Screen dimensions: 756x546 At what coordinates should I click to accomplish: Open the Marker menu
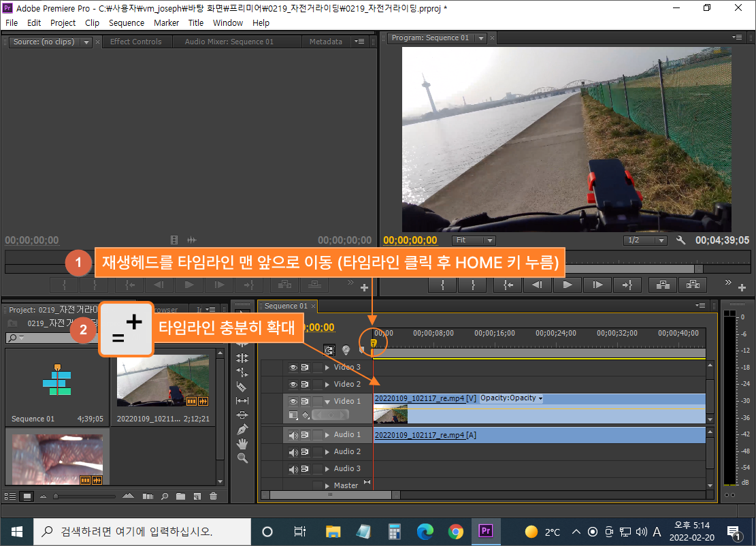coord(166,22)
